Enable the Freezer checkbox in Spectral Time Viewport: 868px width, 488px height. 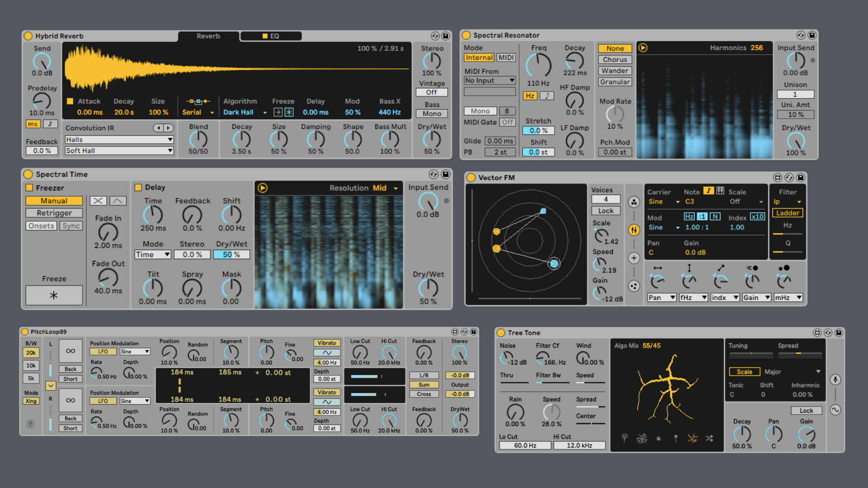tap(29, 188)
